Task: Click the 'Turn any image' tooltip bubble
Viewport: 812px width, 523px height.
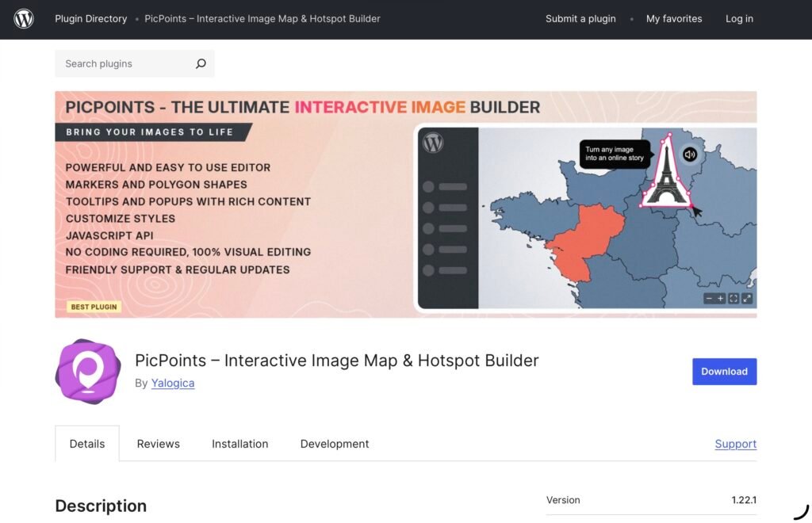Action: pyautogui.click(x=615, y=154)
